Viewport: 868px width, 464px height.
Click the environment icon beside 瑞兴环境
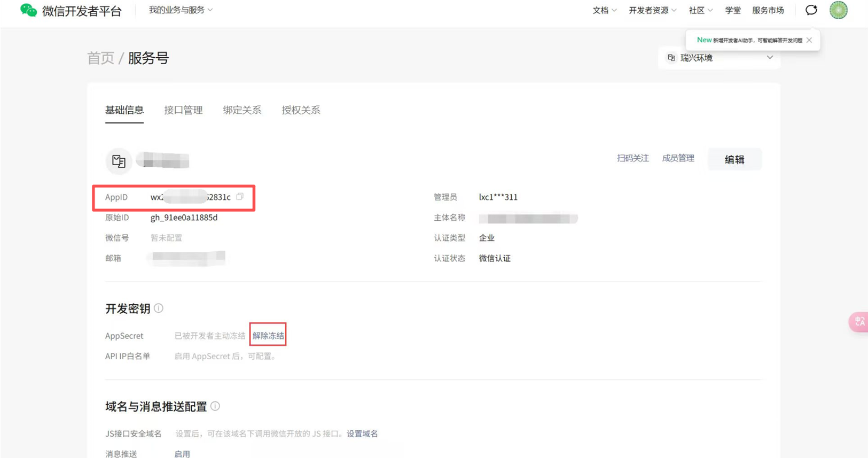pyautogui.click(x=671, y=58)
